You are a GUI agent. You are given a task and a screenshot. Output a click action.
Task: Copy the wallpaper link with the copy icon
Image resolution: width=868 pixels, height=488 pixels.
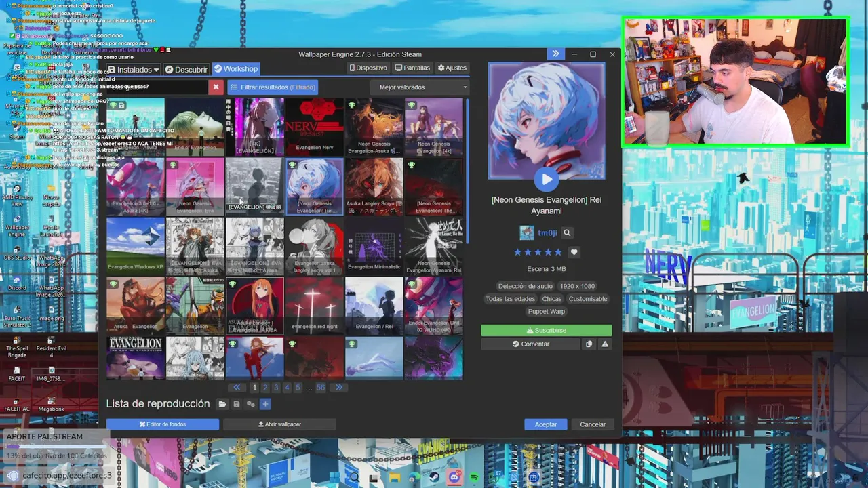pyautogui.click(x=589, y=344)
